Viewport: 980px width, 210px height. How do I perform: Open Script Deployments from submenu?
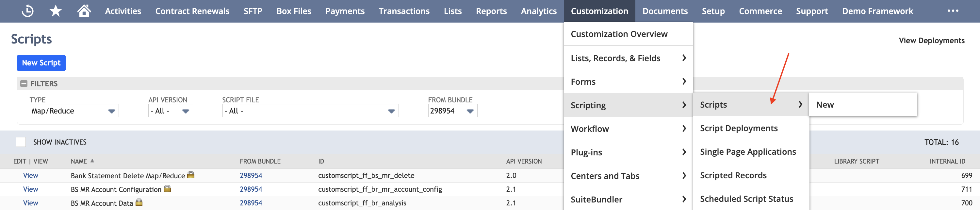(751, 128)
